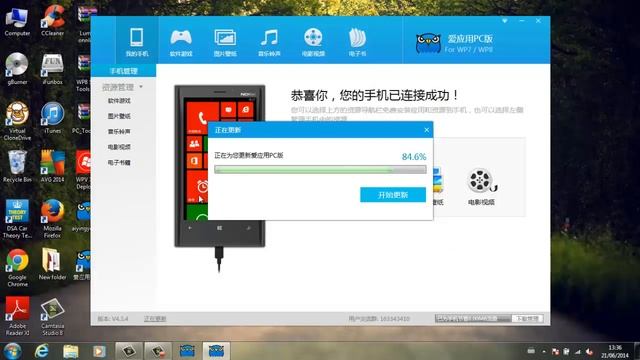This screenshot has width=640, height=360.
Task: Select 电影视频 in the left sidebar
Action: pos(119,147)
